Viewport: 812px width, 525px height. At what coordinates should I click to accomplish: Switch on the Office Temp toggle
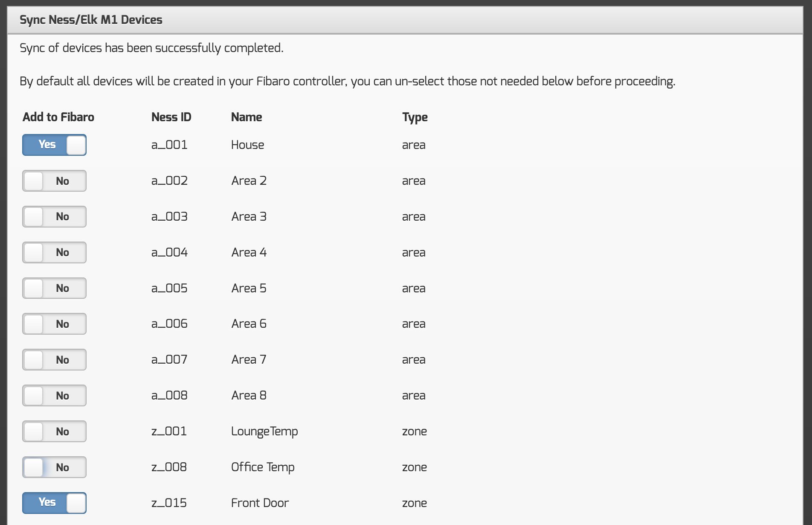(54, 467)
